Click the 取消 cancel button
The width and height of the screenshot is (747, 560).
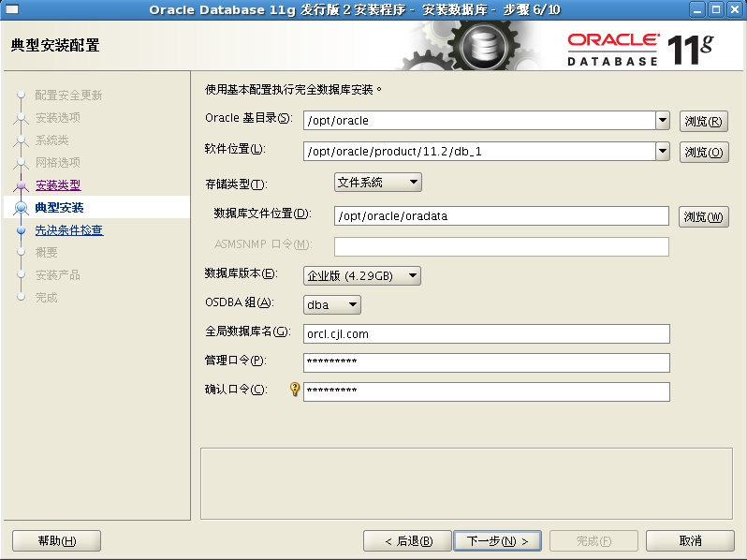point(690,541)
